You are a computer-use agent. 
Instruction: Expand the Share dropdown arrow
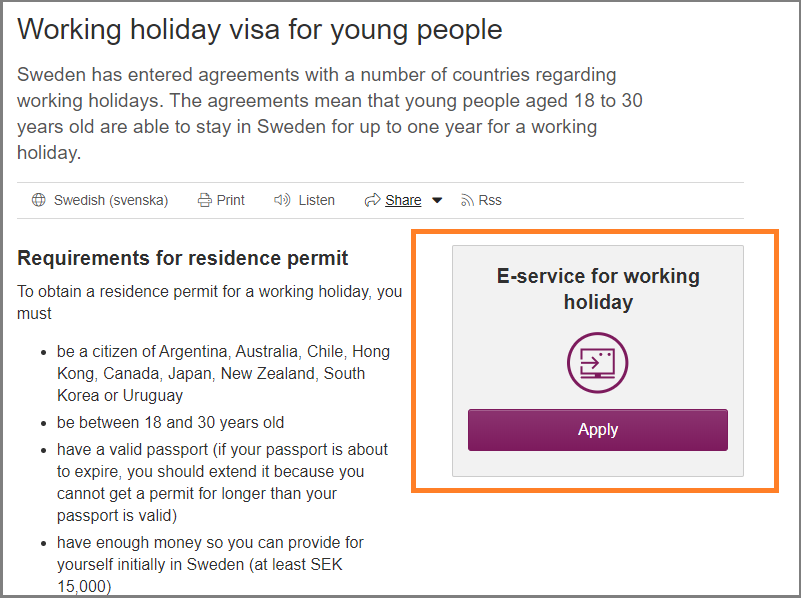point(437,201)
